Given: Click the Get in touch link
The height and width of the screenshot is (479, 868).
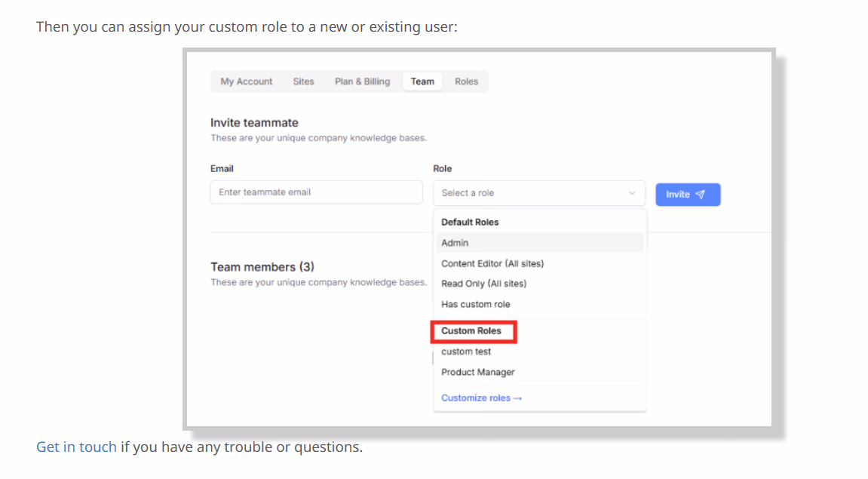Looking at the screenshot, I should pyautogui.click(x=76, y=447).
